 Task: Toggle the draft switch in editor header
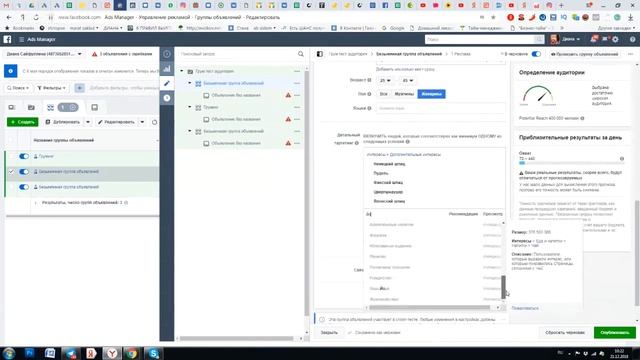pos(536,54)
